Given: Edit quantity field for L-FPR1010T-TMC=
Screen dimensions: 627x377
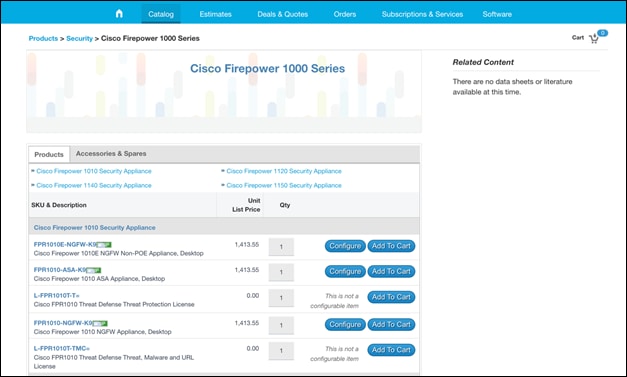Looking at the screenshot, I should 281,351.
